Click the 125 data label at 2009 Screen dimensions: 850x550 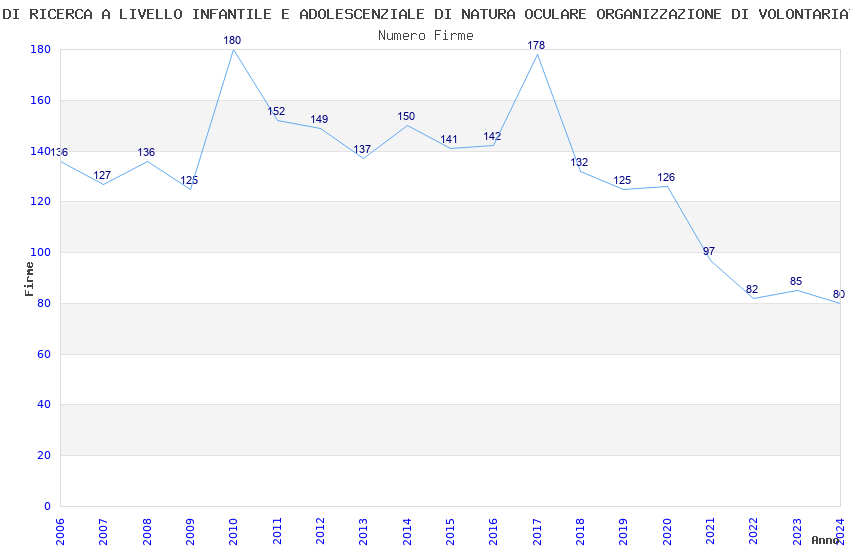point(189,180)
